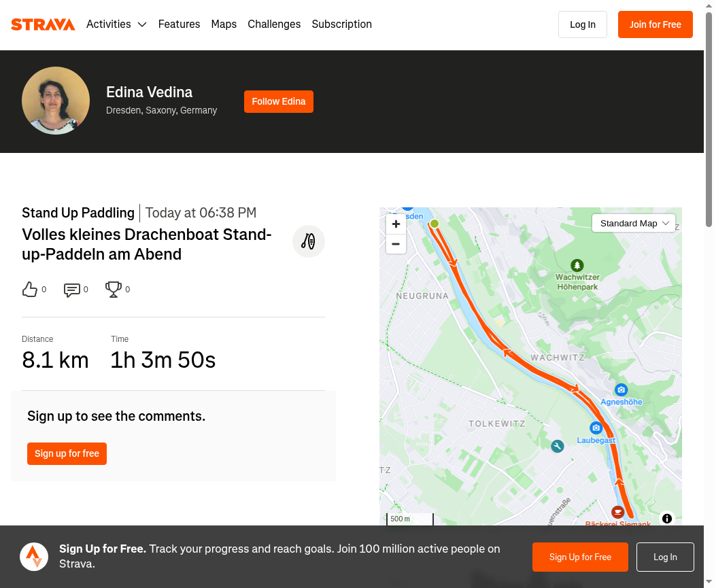The image size is (714, 588).
Task: Click the Agneshöhe camera marker
Action: click(x=621, y=390)
